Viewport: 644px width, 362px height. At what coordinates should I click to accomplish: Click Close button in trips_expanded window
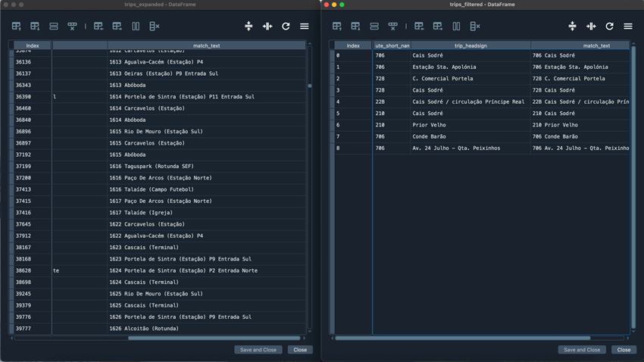[300, 350]
